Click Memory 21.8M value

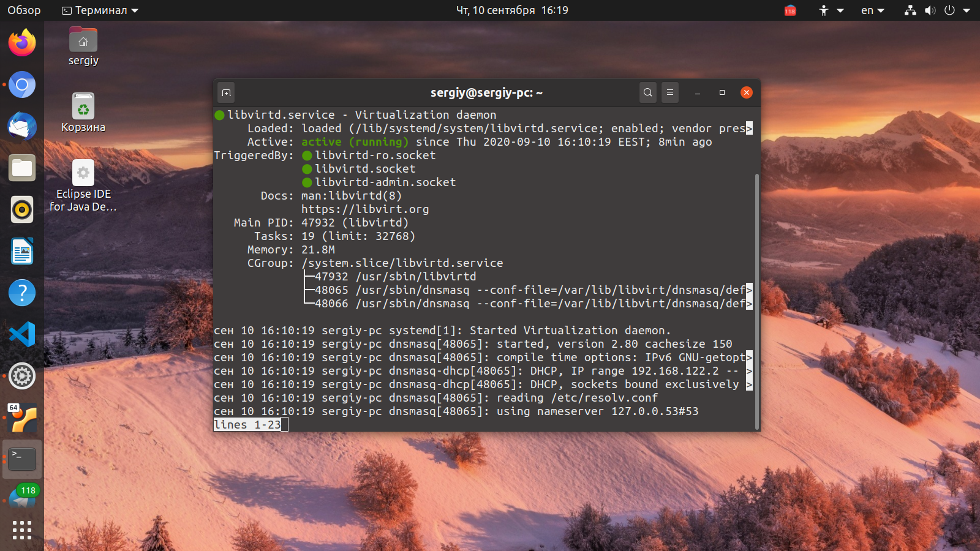point(318,250)
